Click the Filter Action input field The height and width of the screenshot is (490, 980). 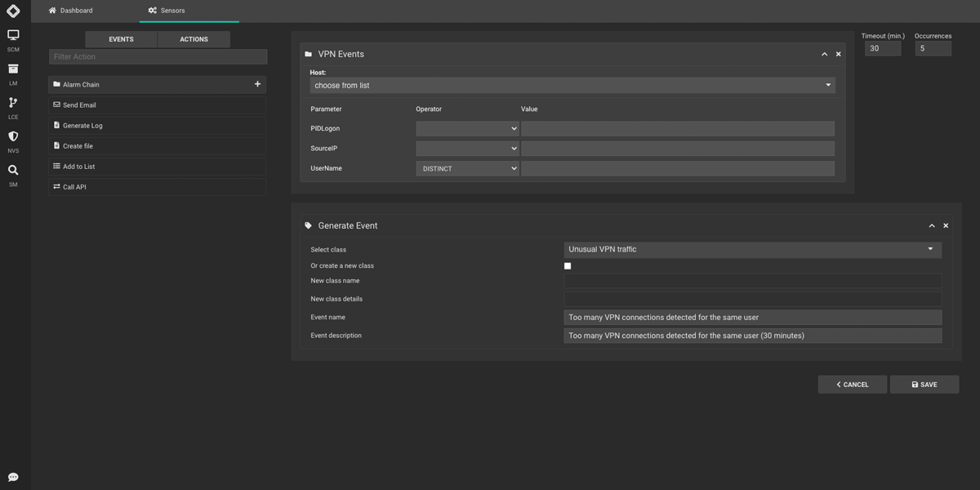pyautogui.click(x=158, y=56)
